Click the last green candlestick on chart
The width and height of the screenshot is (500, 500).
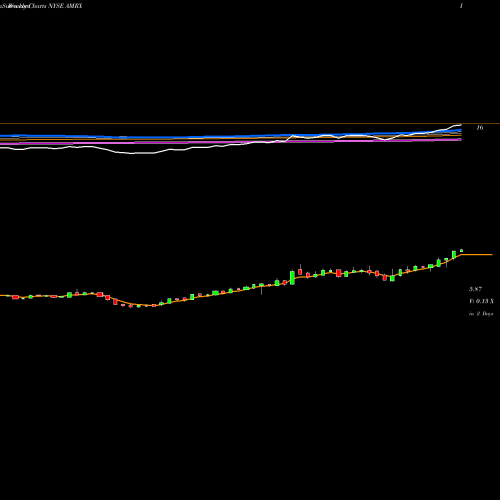[x=461, y=250]
